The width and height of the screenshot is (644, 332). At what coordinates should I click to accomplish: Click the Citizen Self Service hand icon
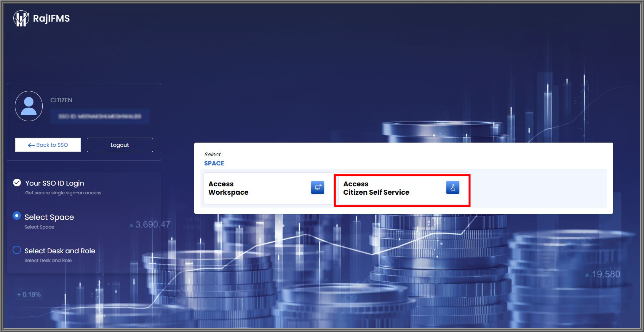453,187
